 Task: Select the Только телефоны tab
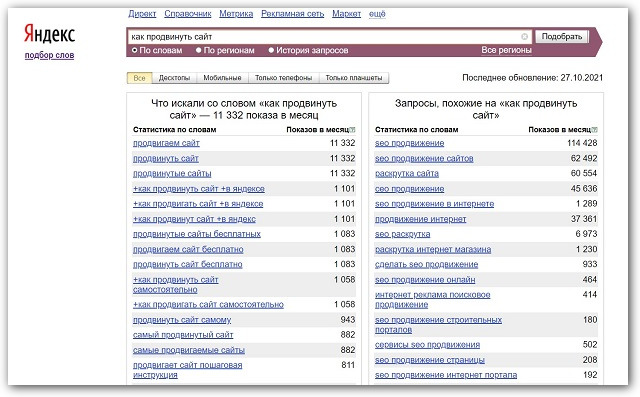pos(284,78)
